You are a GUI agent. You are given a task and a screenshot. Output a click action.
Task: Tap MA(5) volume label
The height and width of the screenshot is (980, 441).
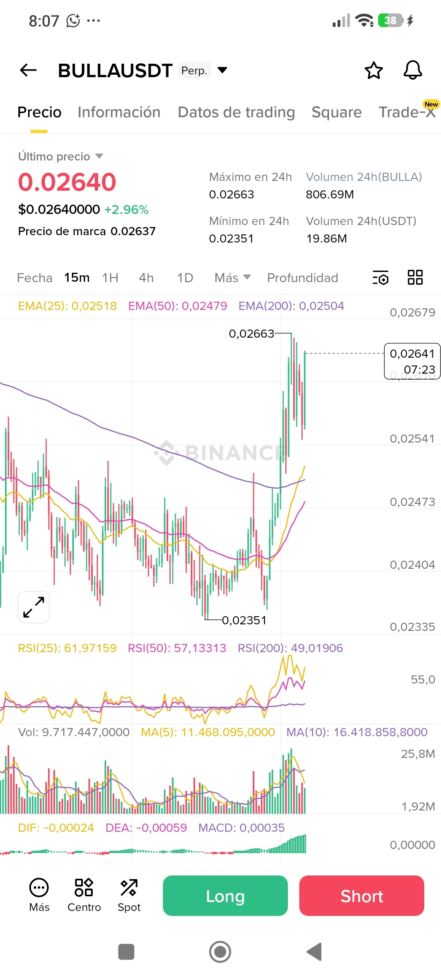208,732
